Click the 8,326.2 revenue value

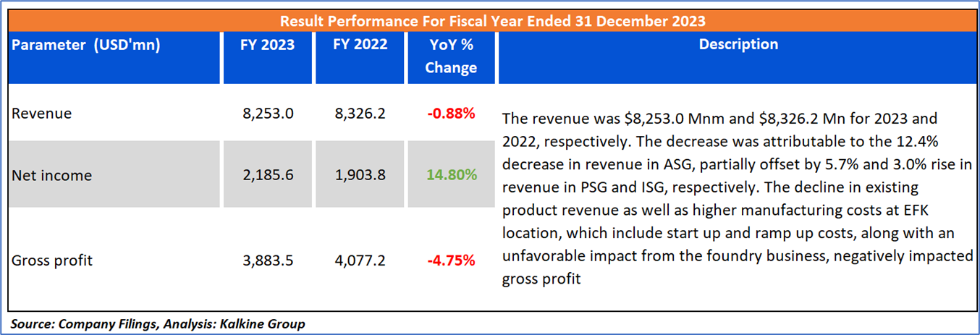pyautogui.click(x=360, y=114)
